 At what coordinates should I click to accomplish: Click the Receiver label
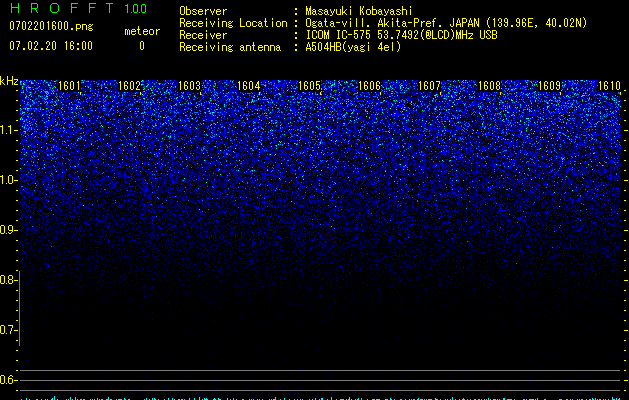tap(203, 35)
